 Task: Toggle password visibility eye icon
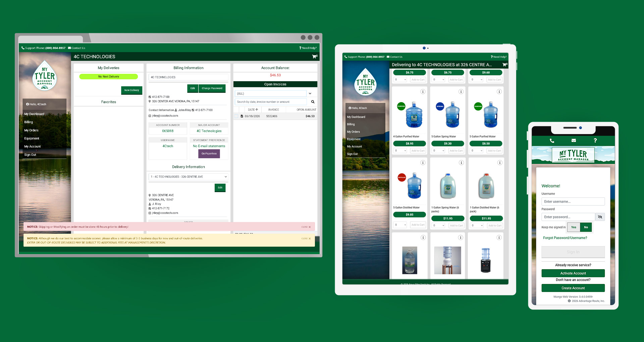(x=600, y=217)
